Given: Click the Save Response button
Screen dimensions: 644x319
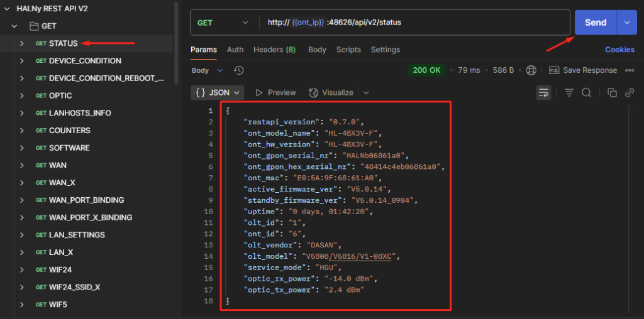Looking at the screenshot, I should point(583,70).
